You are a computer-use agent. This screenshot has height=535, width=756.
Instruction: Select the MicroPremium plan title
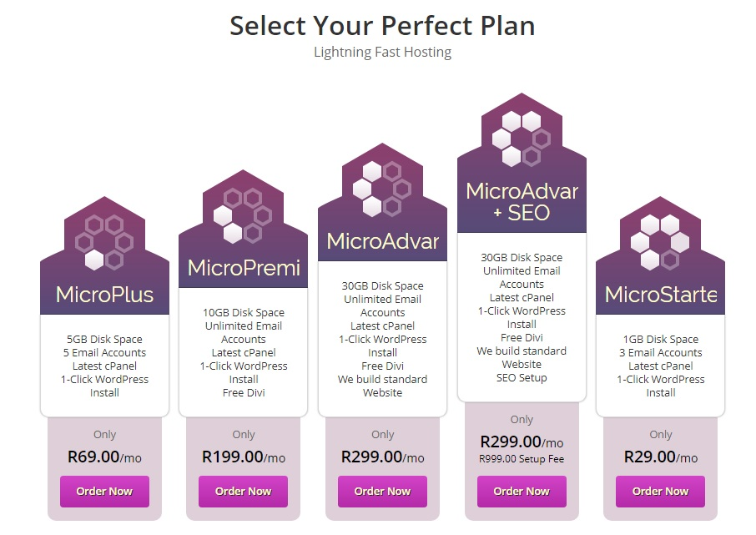point(244,268)
